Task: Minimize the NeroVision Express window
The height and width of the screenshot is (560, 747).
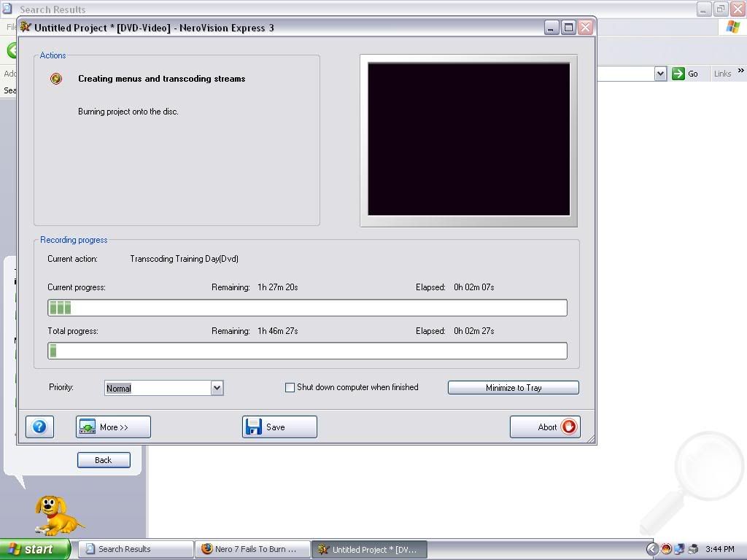Action: [x=551, y=28]
